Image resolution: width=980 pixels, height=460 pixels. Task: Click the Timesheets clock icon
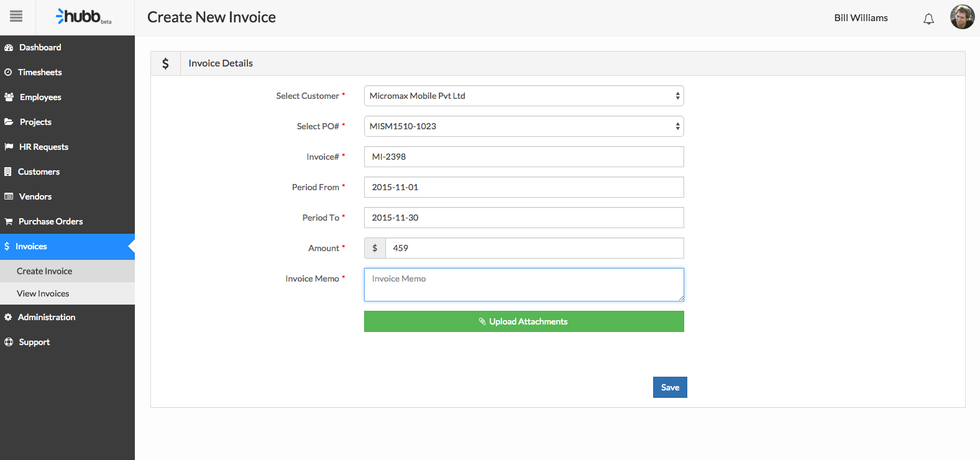pos(8,73)
